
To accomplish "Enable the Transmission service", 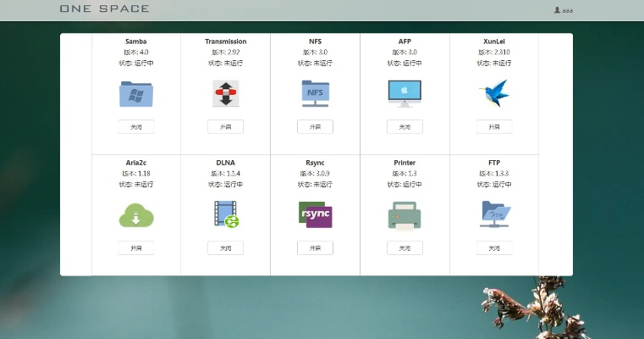I will click(225, 126).
